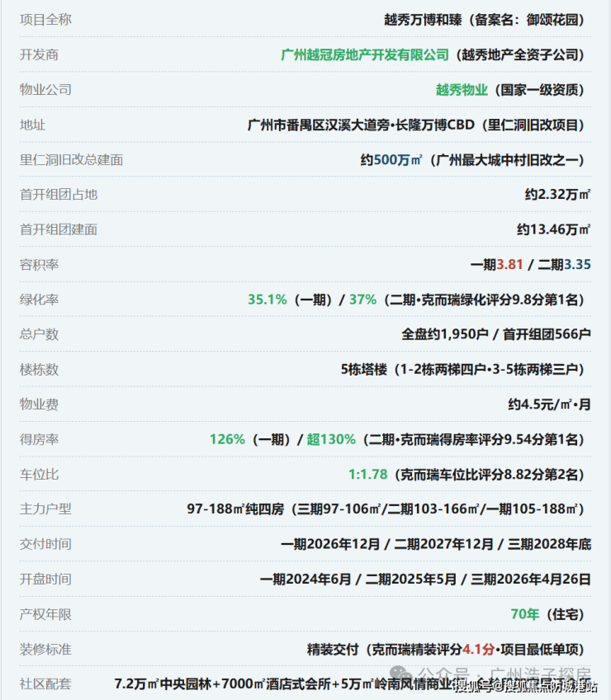Image resolution: width=611 pixels, height=700 pixels.
Task: Select the 二期3.35 plot ratio figure
Action: click(564, 265)
